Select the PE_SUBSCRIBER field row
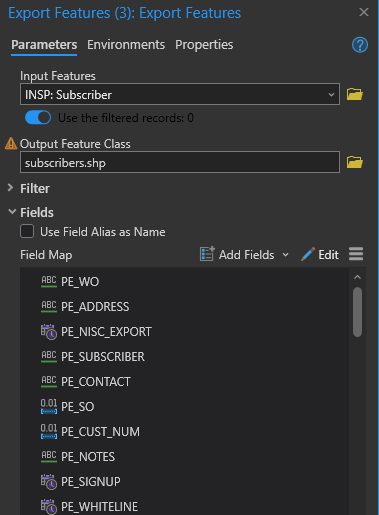Image resolution: width=379 pixels, height=515 pixels. (x=184, y=357)
